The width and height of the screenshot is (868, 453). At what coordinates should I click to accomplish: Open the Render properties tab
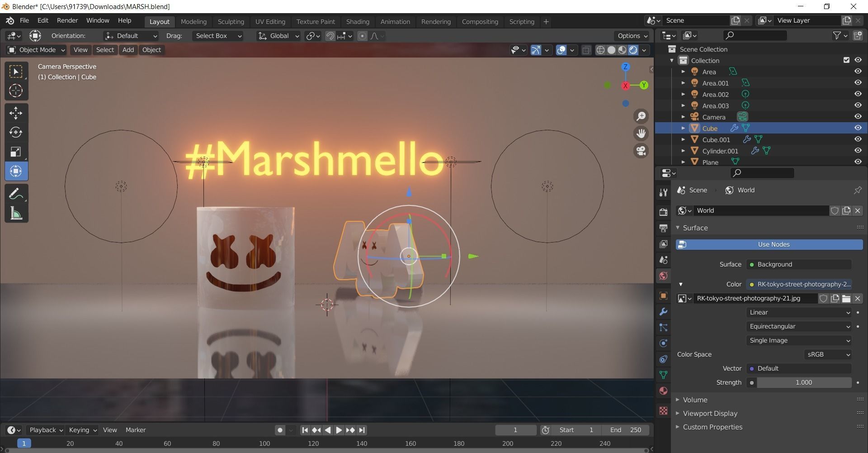coord(663,212)
